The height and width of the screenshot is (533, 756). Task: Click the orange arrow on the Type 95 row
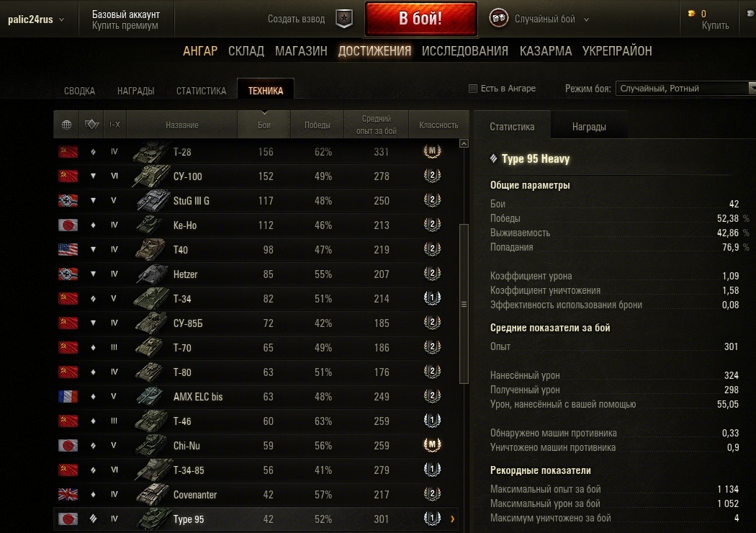click(452, 519)
